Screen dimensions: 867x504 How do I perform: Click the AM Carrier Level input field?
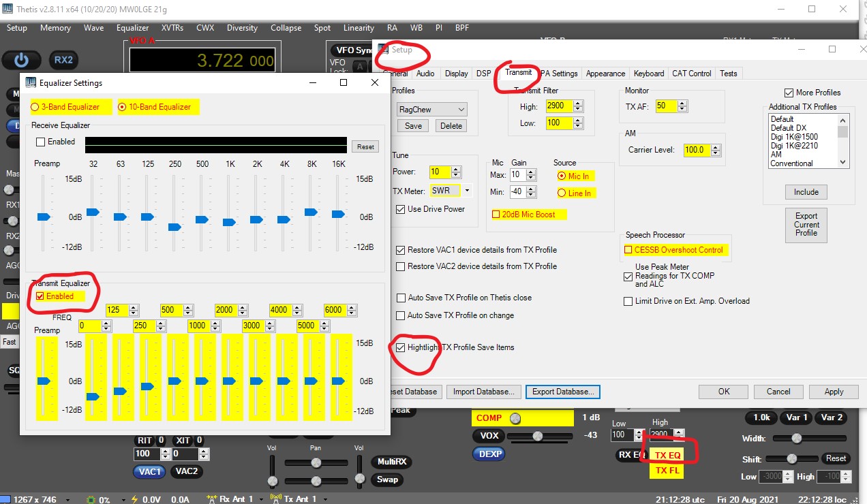(x=698, y=150)
